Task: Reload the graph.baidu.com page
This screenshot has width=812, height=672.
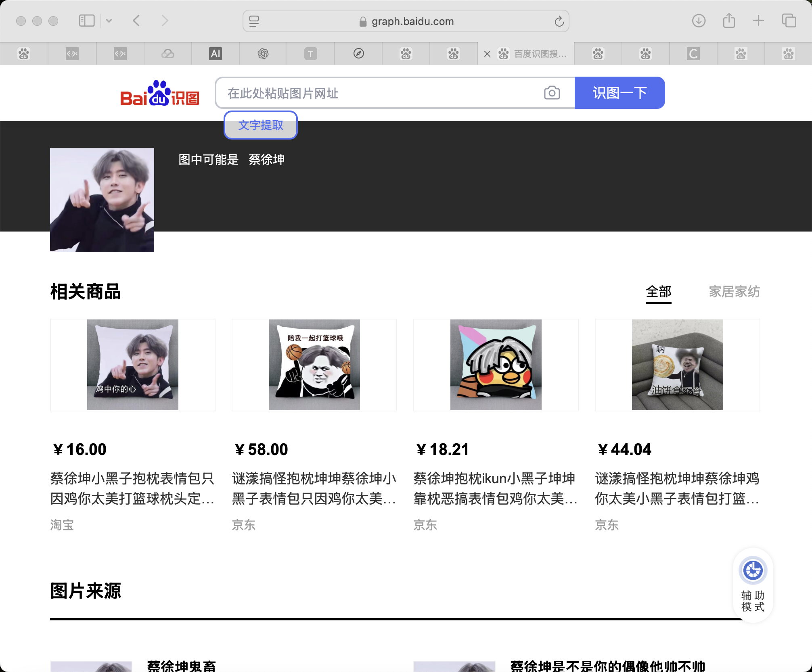Action: pyautogui.click(x=559, y=21)
